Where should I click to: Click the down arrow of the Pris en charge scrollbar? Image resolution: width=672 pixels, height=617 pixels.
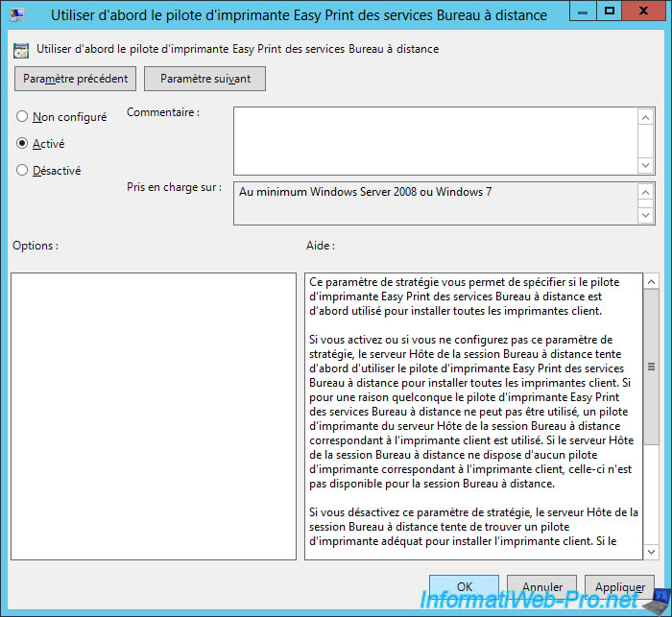click(x=645, y=215)
